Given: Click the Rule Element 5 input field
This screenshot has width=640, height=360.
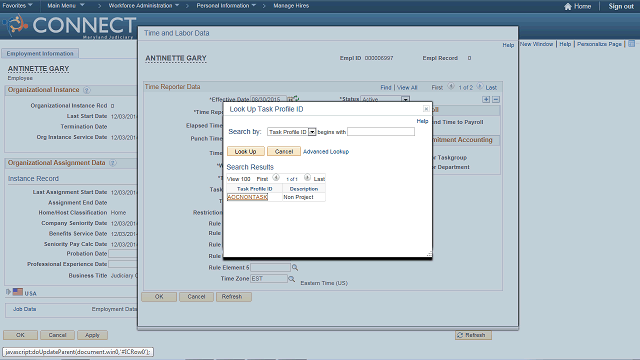Looking at the screenshot, I should [x=270, y=268].
